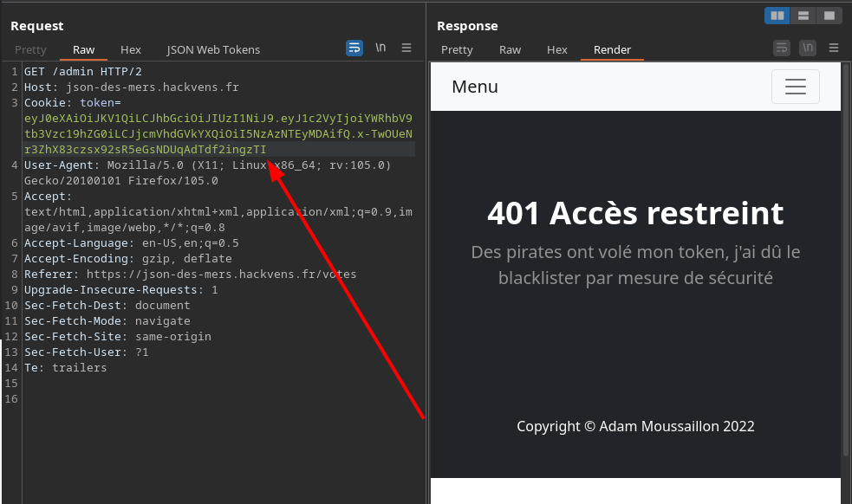Viewport: 852px width, 504px height.
Task: Open Response panel options menu
Action: (x=834, y=48)
